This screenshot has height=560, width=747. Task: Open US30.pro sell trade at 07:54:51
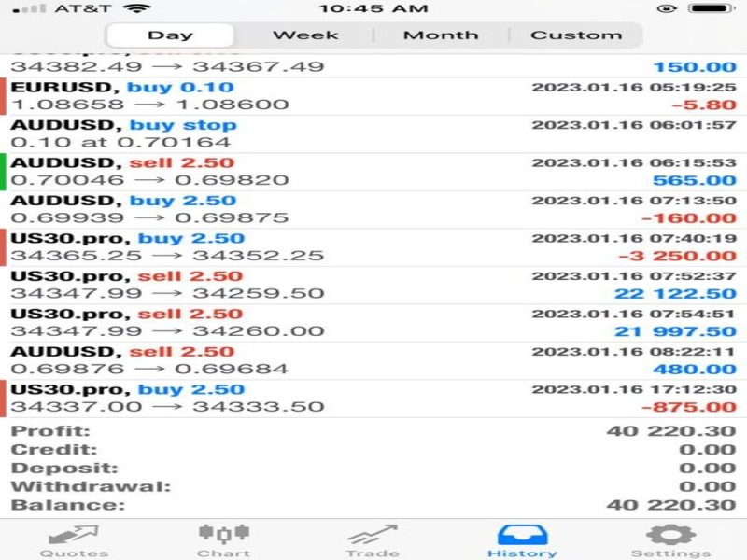tap(373, 323)
